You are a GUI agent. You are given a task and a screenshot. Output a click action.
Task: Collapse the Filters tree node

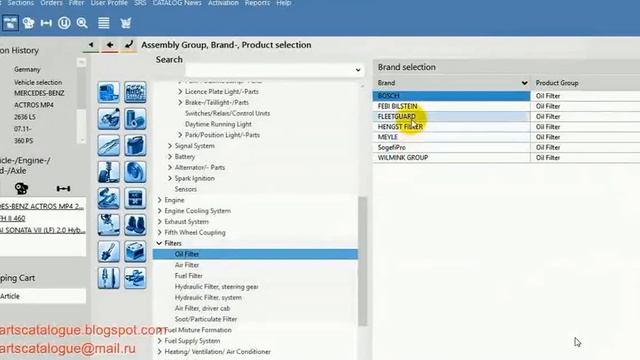pyautogui.click(x=159, y=243)
